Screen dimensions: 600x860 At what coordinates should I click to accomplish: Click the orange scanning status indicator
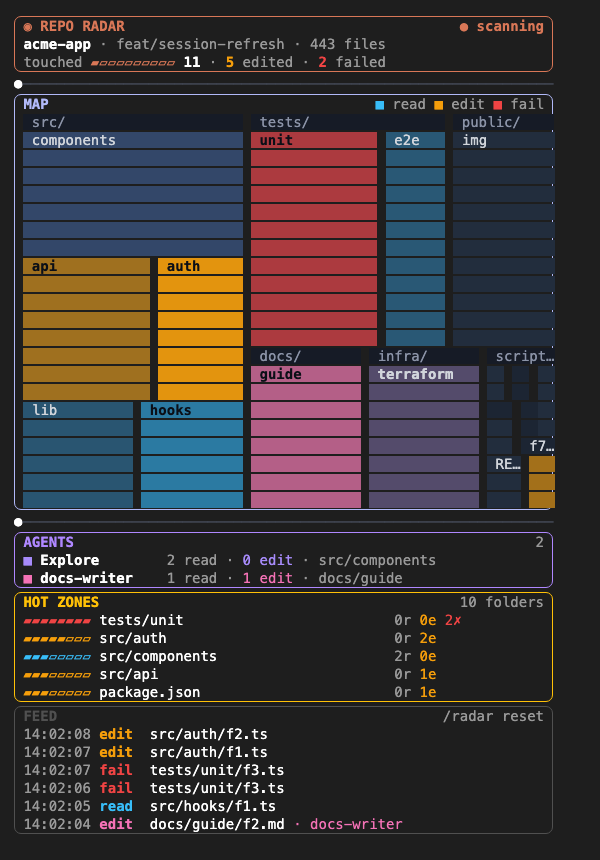(502, 26)
